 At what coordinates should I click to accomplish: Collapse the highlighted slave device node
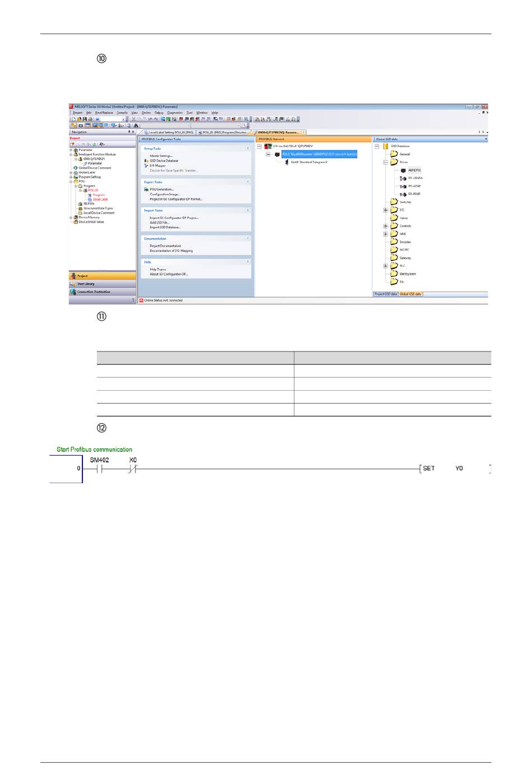point(268,154)
